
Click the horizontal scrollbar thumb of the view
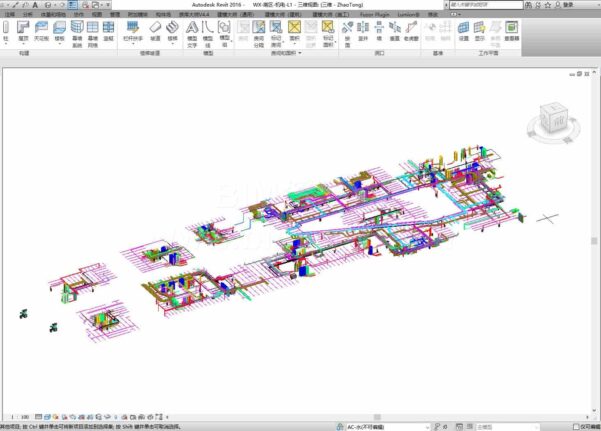point(378,417)
